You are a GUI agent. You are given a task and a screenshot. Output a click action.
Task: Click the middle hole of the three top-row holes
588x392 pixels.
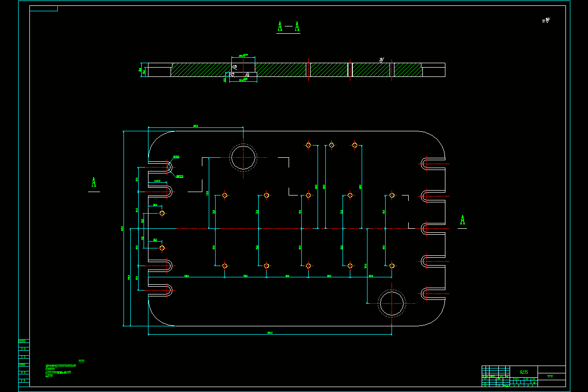331,145
